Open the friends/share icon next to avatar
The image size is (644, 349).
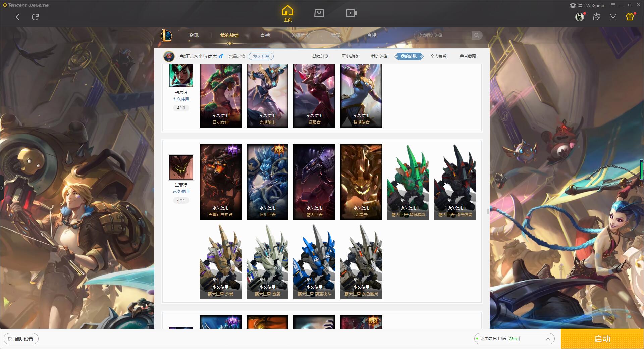point(596,17)
